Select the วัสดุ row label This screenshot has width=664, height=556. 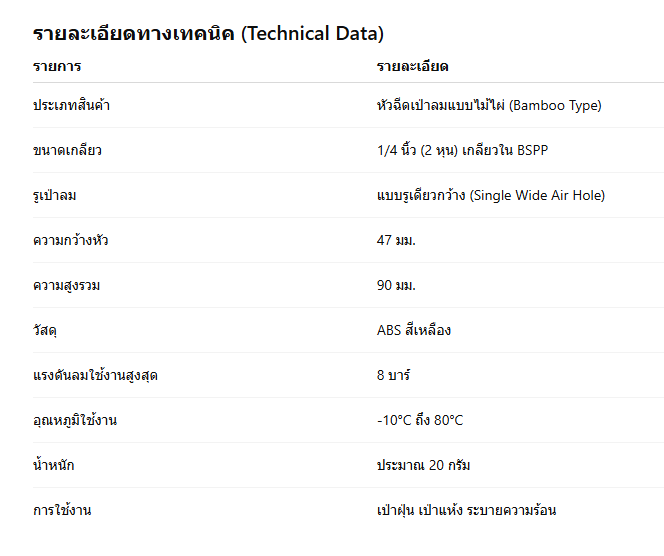[45, 330]
